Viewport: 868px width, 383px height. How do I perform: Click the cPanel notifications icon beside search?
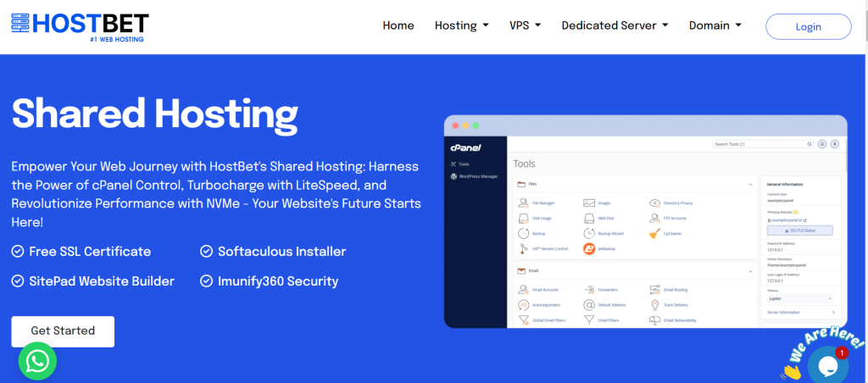(822, 144)
